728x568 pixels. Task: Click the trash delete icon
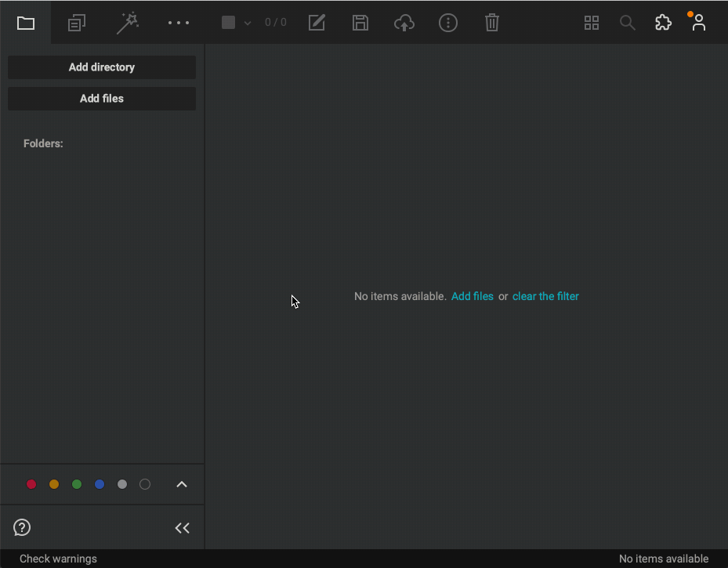tap(492, 22)
